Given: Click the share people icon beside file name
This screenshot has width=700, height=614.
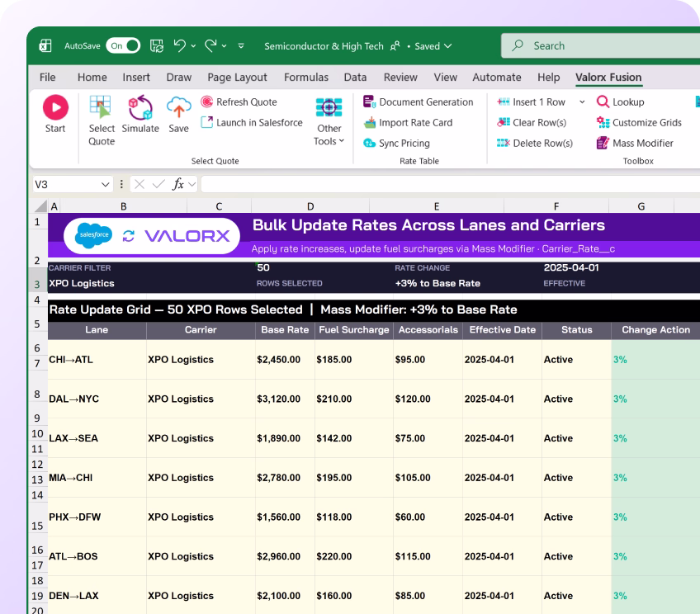Looking at the screenshot, I should (x=395, y=46).
